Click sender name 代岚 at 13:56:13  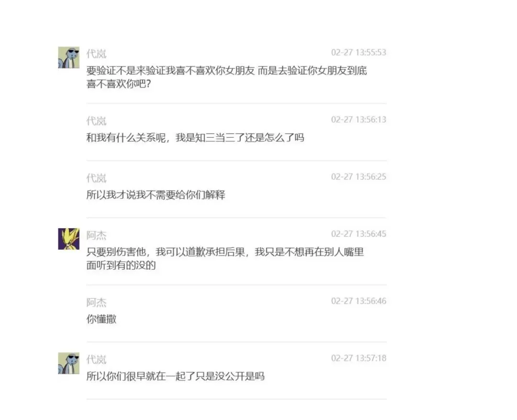[96, 121]
